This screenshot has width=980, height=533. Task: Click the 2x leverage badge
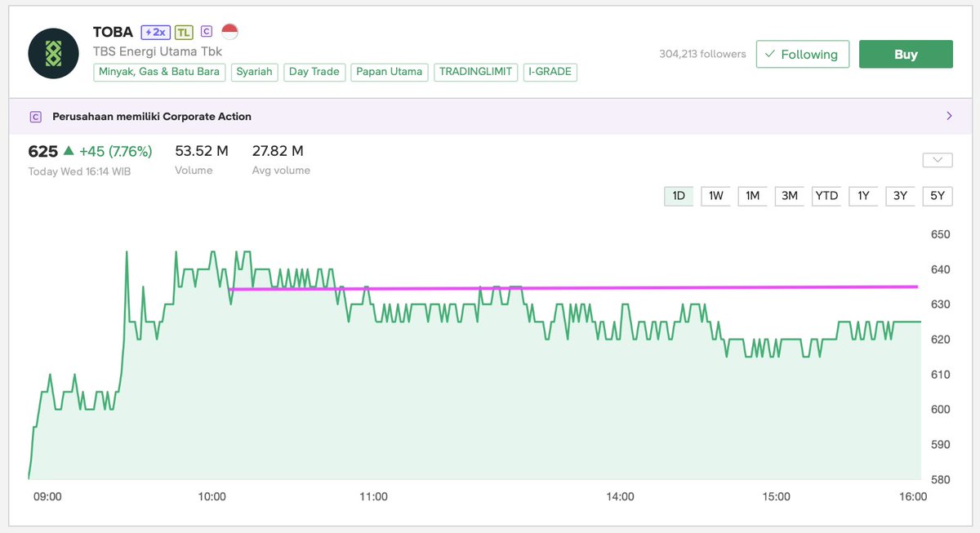[x=154, y=32]
